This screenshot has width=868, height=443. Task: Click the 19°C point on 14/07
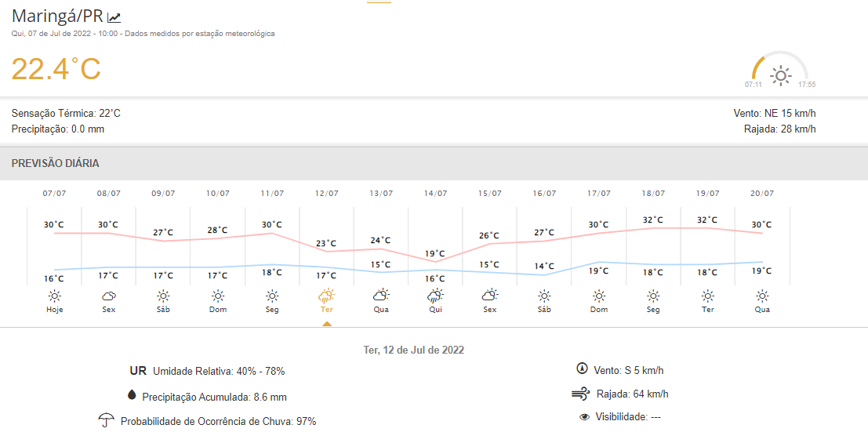click(x=435, y=254)
